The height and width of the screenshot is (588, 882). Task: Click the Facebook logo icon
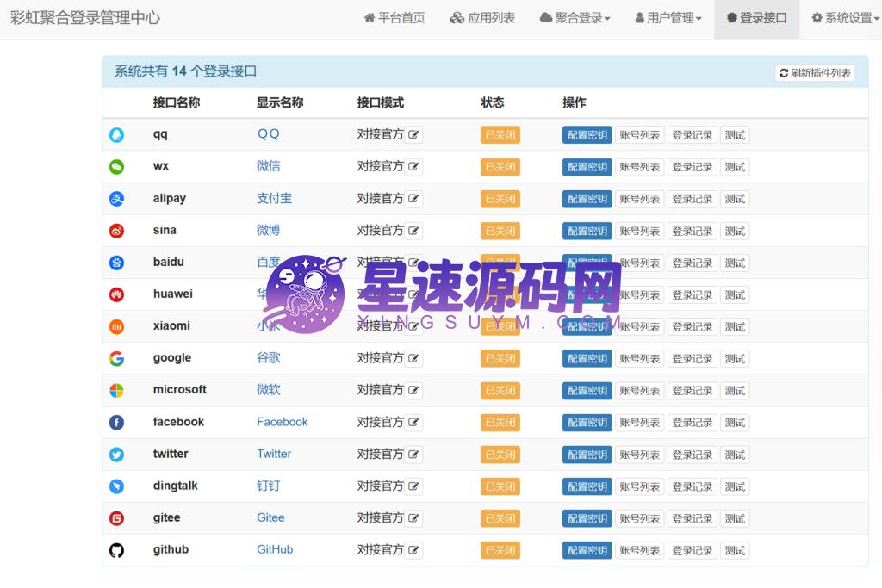pyautogui.click(x=116, y=423)
